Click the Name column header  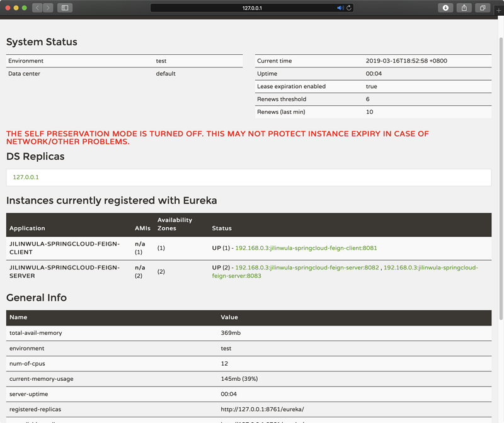click(x=18, y=317)
